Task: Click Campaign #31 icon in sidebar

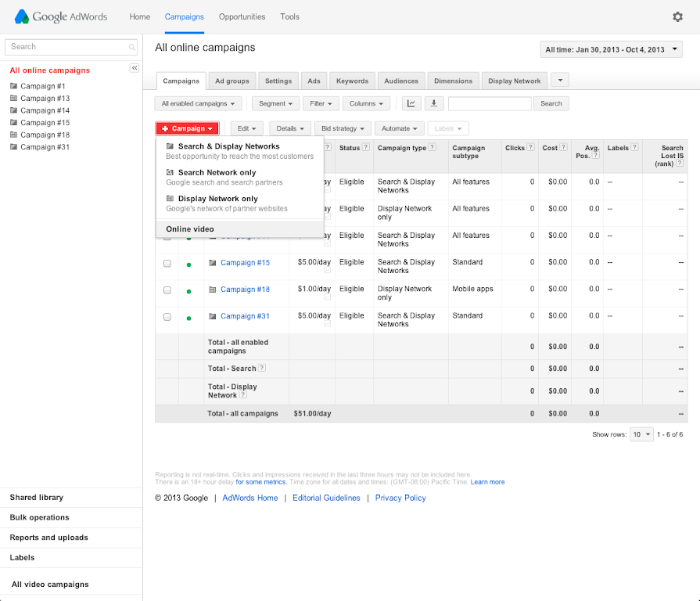Action: tap(14, 146)
